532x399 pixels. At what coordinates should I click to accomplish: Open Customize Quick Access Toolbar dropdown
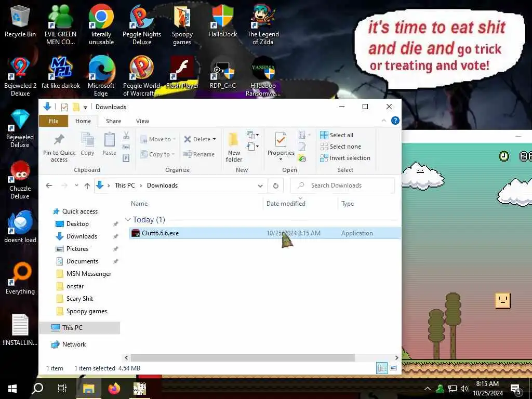[x=86, y=107]
